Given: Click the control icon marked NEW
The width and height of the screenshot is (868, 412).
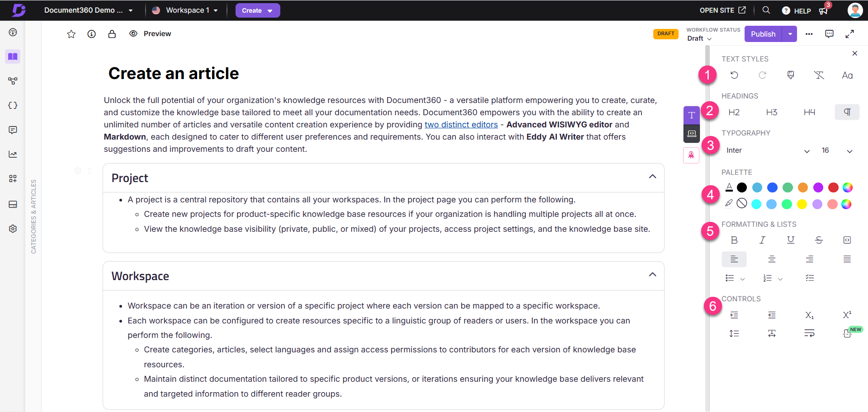Looking at the screenshot, I should tap(847, 333).
